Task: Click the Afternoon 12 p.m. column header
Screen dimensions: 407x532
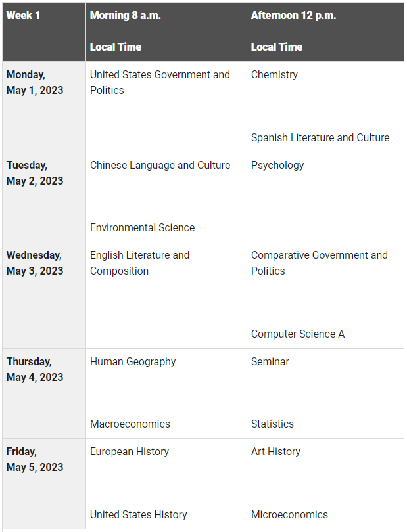Action: [293, 16]
